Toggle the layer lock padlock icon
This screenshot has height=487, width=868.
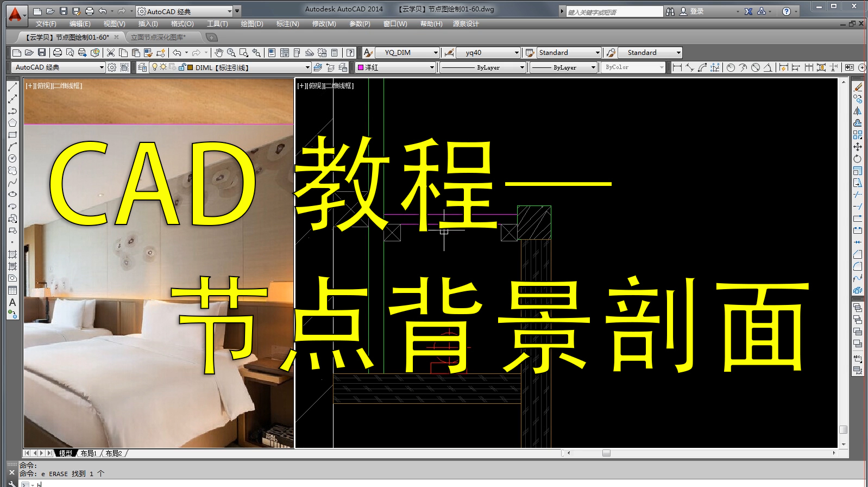[182, 67]
